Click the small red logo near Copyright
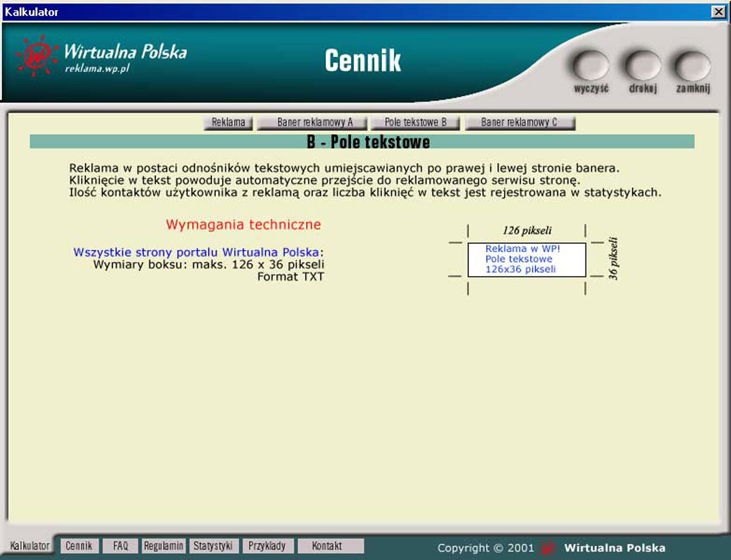 548,548
